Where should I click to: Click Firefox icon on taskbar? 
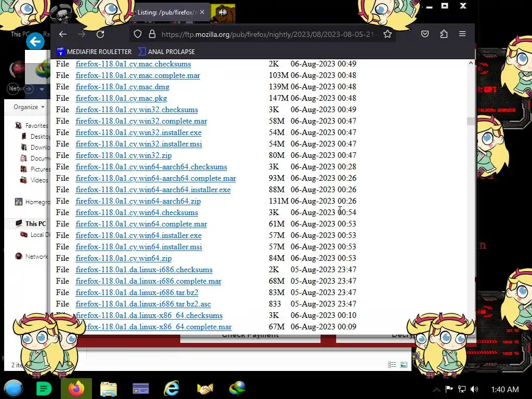[x=76, y=389]
